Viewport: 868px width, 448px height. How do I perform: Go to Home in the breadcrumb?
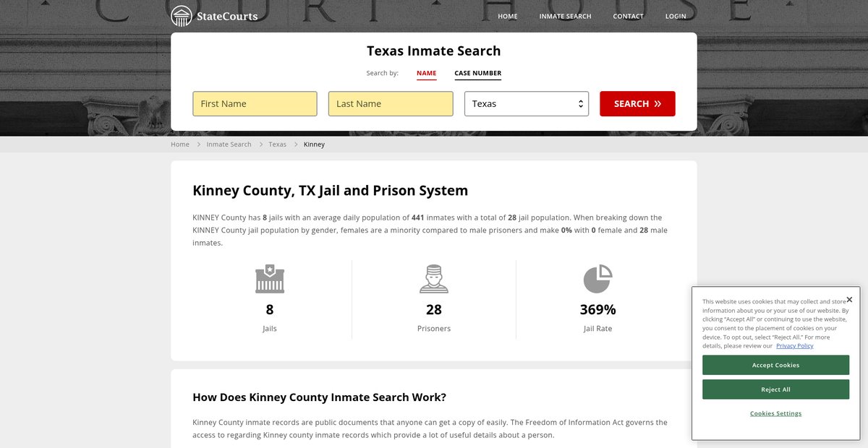[180, 145]
